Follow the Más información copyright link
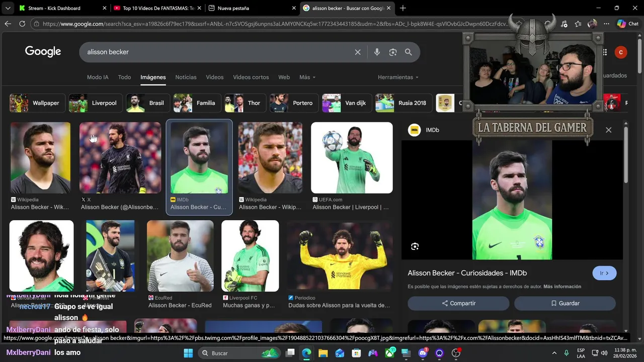Viewport: 644px width, 362px height. 562,287
